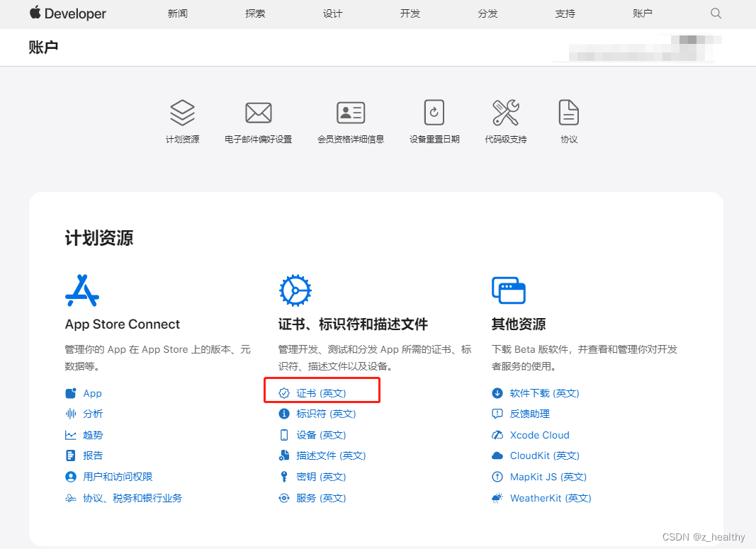Click the 证书 checkmark seal icon

tap(284, 393)
